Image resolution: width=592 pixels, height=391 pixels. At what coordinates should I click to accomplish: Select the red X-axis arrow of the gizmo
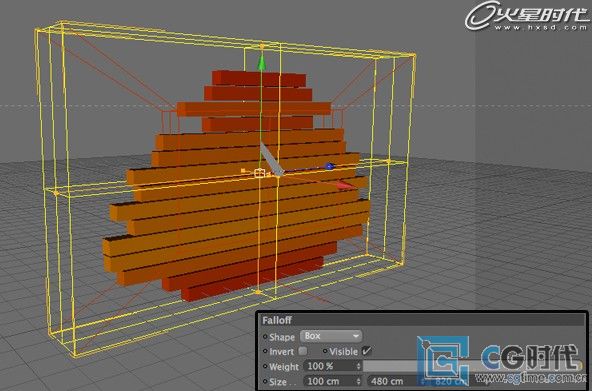click(345, 185)
